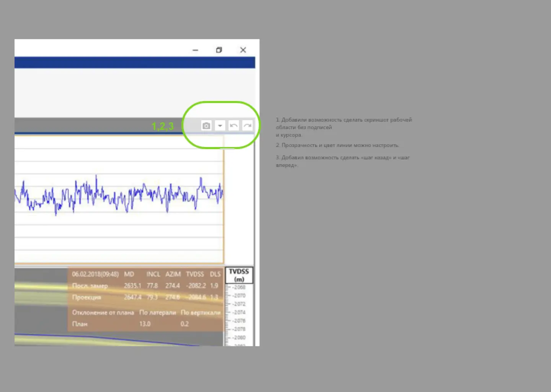This screenshot has width=551, height=392.
Task: Select the MD value 2635.1
Action: pyautogui.click(x=132, y=286)
